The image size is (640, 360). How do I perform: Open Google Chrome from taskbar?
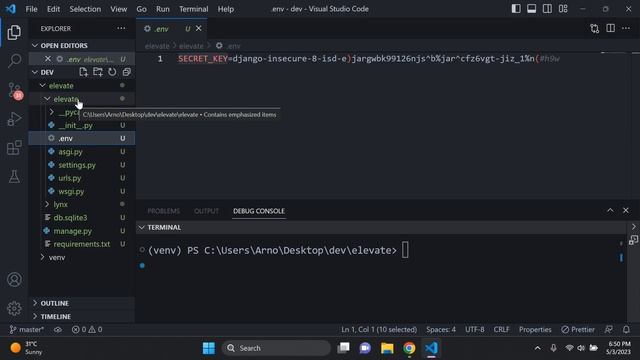[x=409, y=348]
